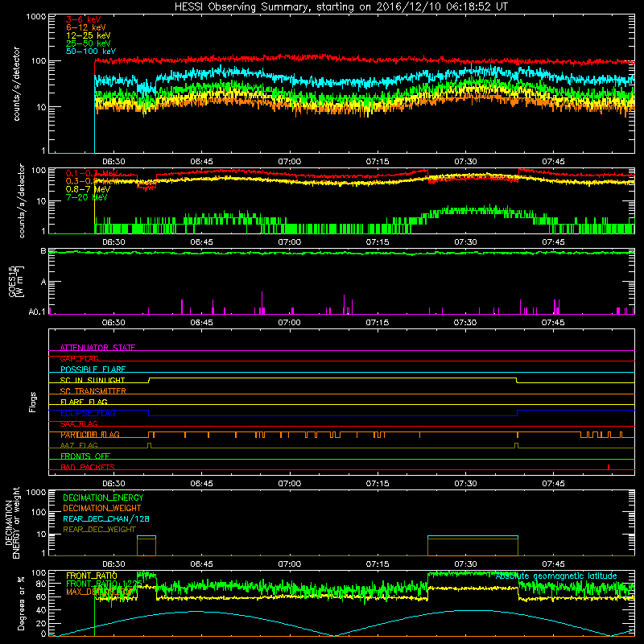This screenshot has height=644, width=644.
Task: Click the 1000 tick on the Decimation axis
Action: 36,492
